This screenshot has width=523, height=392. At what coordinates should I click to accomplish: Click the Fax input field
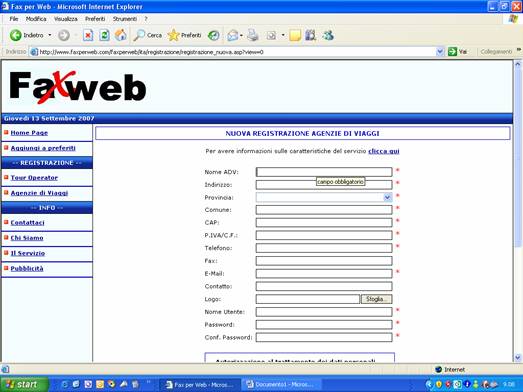pos(324,261)
